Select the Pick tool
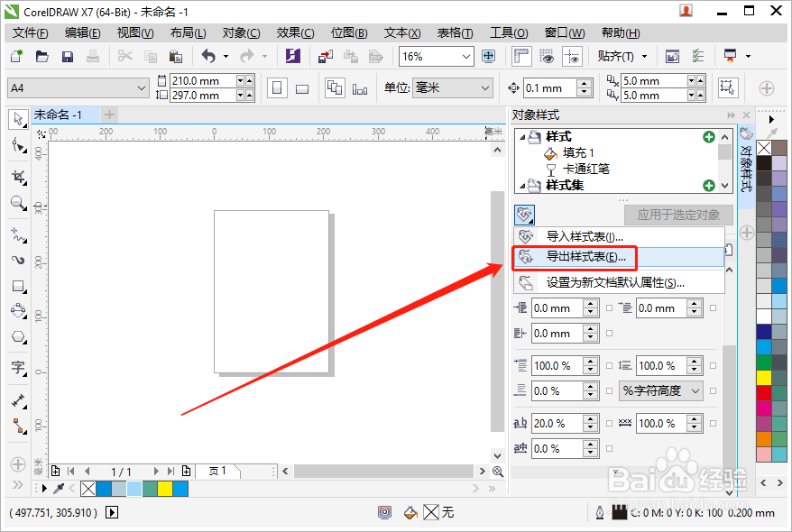 pyautogui.click(x=18, y=120)
